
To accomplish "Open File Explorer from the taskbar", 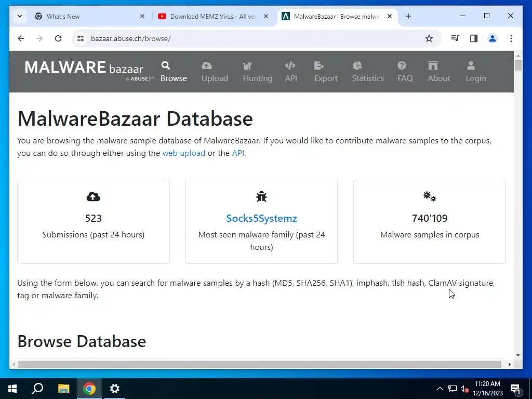I will pyautogui.click(x=63, y=389).
